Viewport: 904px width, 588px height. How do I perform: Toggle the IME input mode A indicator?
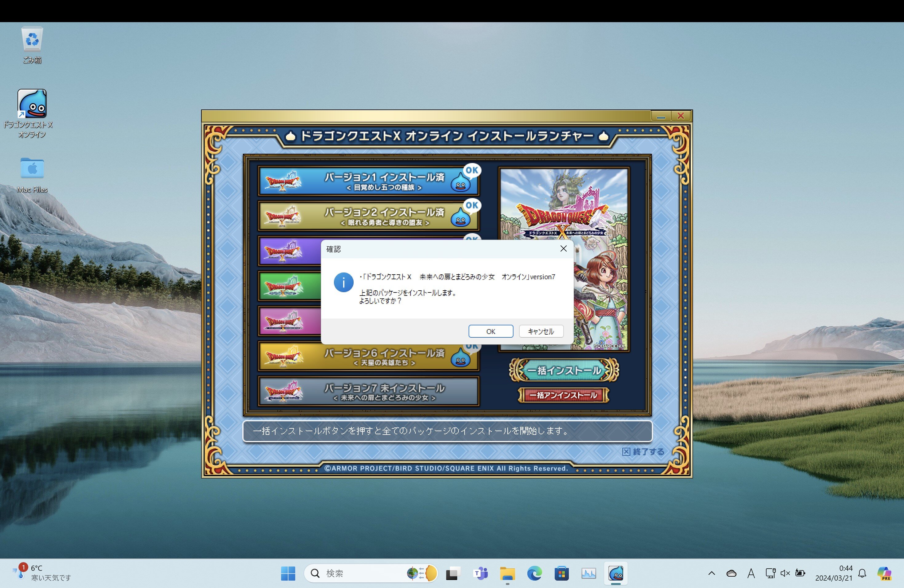pos(751,573)
